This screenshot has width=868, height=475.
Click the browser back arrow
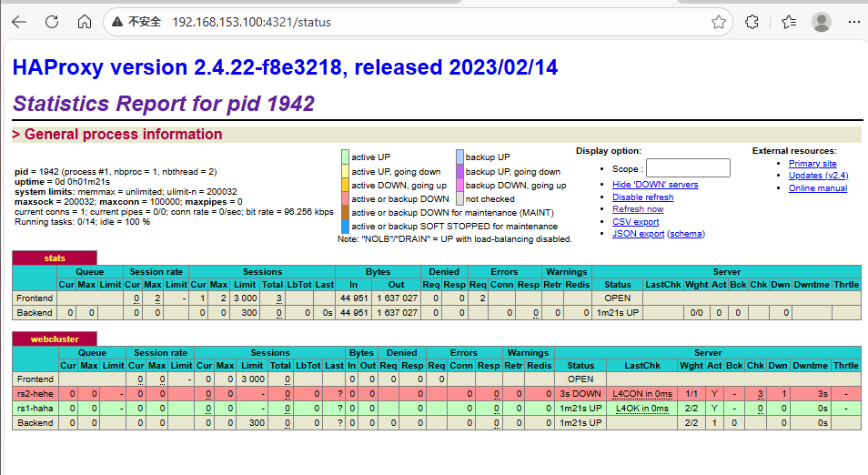tap(19, 22)
